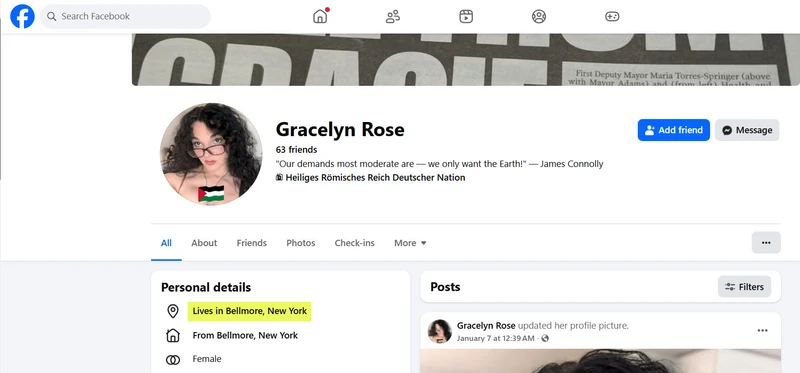Open the Friends icon in top bar

click(x=393, y=16)
